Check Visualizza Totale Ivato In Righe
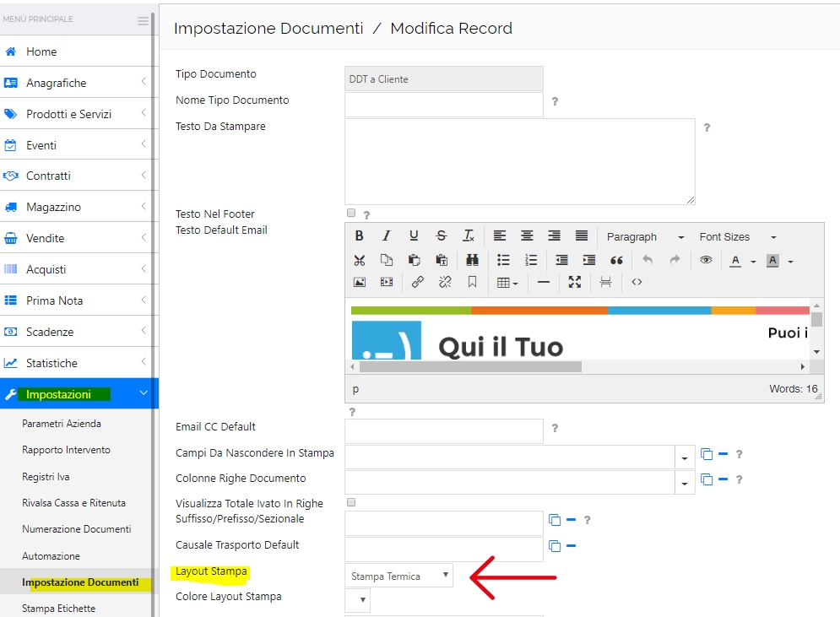 (x=351, y=502)
